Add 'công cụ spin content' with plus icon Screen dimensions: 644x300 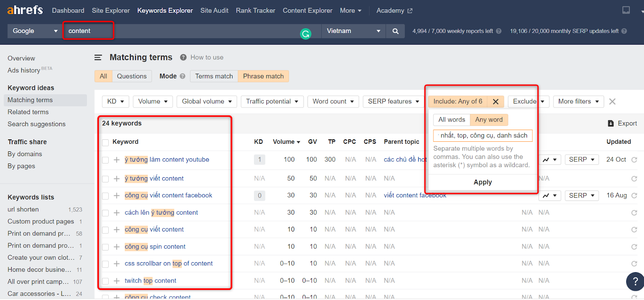point(117,247)
